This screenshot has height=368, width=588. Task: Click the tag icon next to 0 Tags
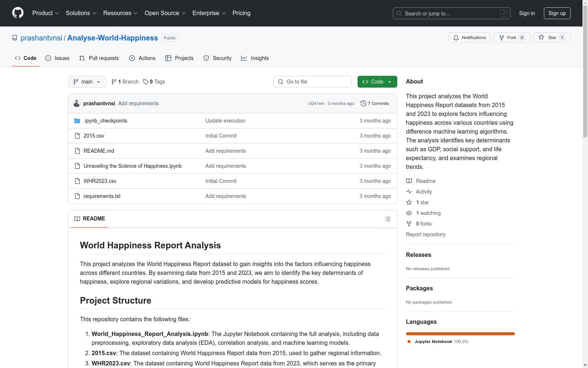pyautogui.click(x=146, y=82)
